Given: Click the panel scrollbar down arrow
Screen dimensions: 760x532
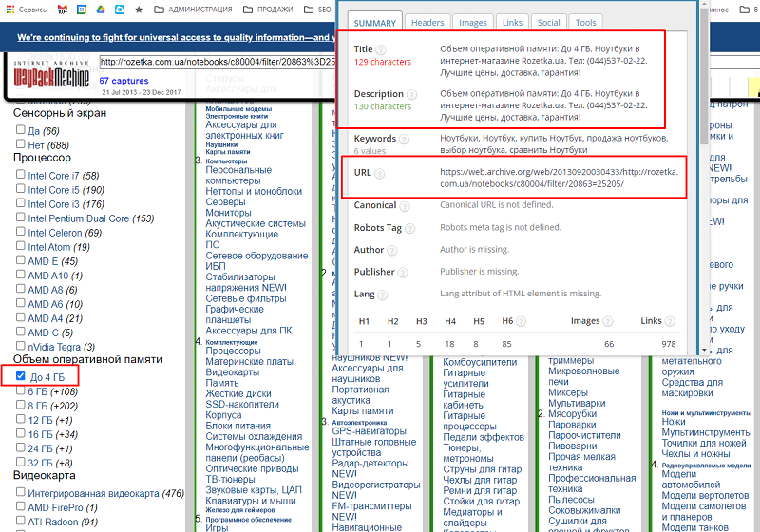Looking at the screenshot, I should point(704,350).
